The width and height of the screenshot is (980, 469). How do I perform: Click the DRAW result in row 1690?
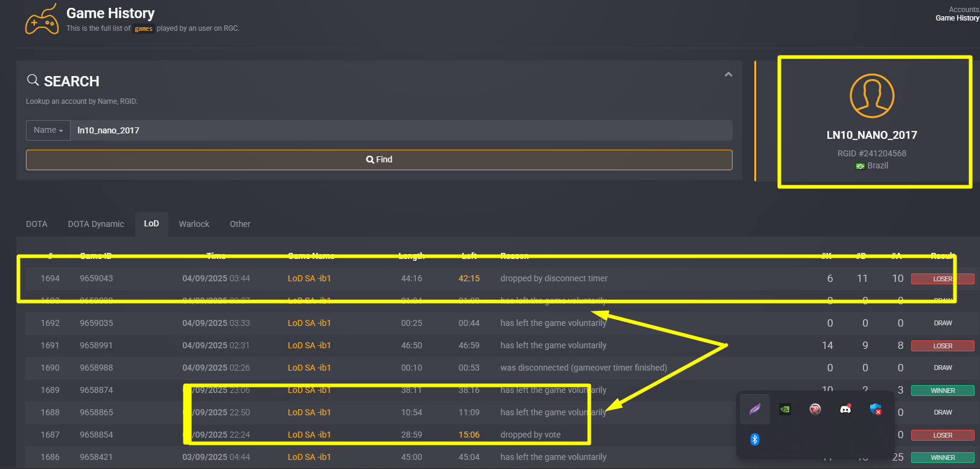(943, 368)
